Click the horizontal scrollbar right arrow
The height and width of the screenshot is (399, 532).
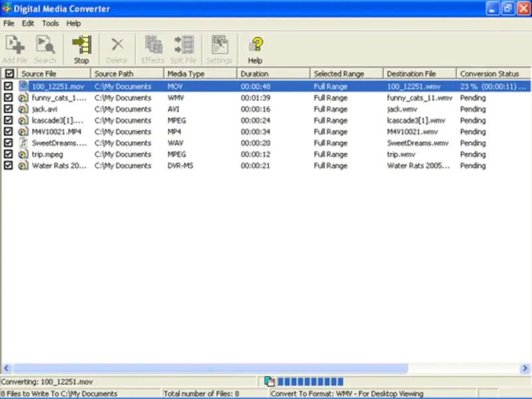[x=526, y=368]
